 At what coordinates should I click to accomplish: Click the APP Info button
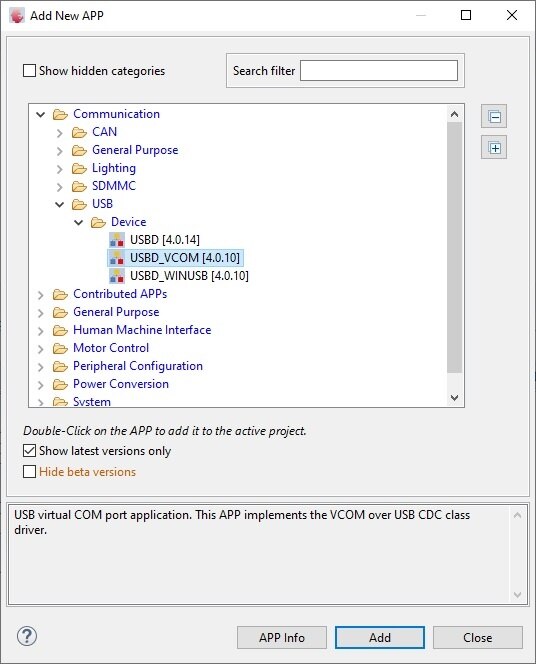(282, 637)
